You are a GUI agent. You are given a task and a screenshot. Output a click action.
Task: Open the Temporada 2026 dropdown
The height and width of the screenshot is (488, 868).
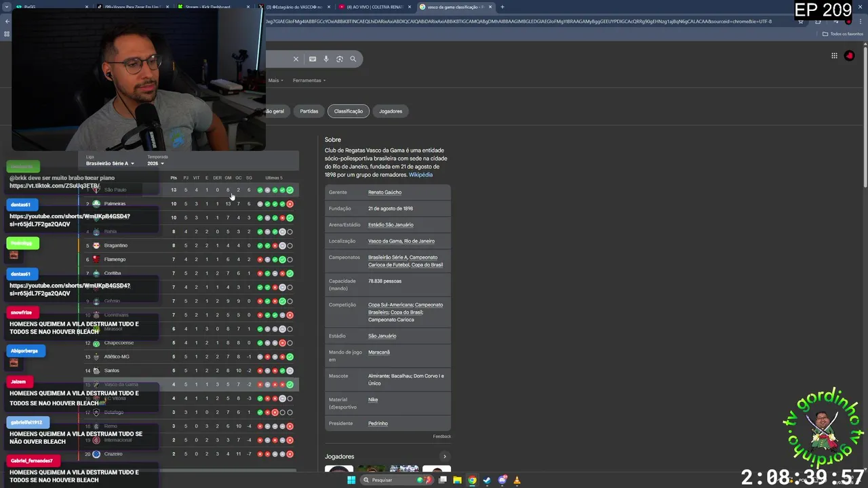click(x=155, y=163)
